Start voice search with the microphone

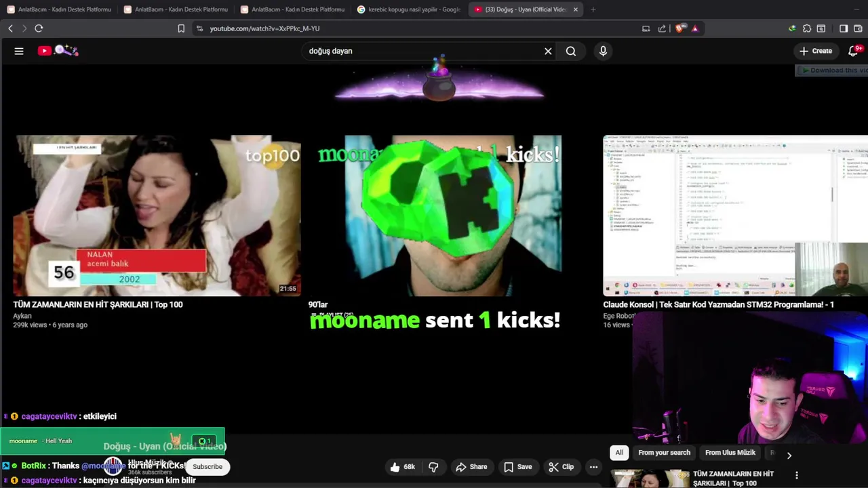pyautogui.click(x=603, y=51)
